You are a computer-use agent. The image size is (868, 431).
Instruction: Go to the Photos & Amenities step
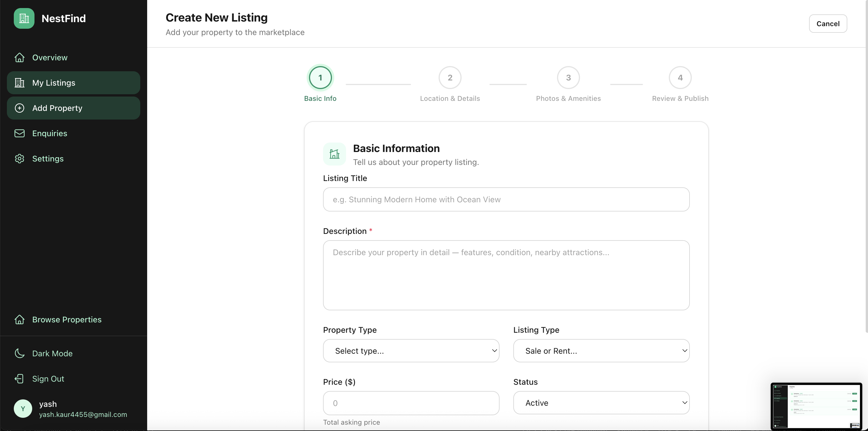pyautogui.click(x=568, y=78)
